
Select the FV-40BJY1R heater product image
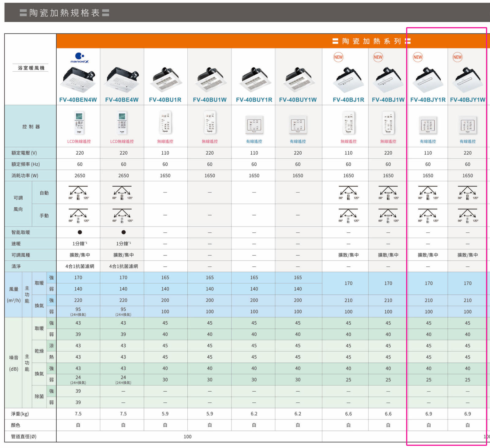428,80
